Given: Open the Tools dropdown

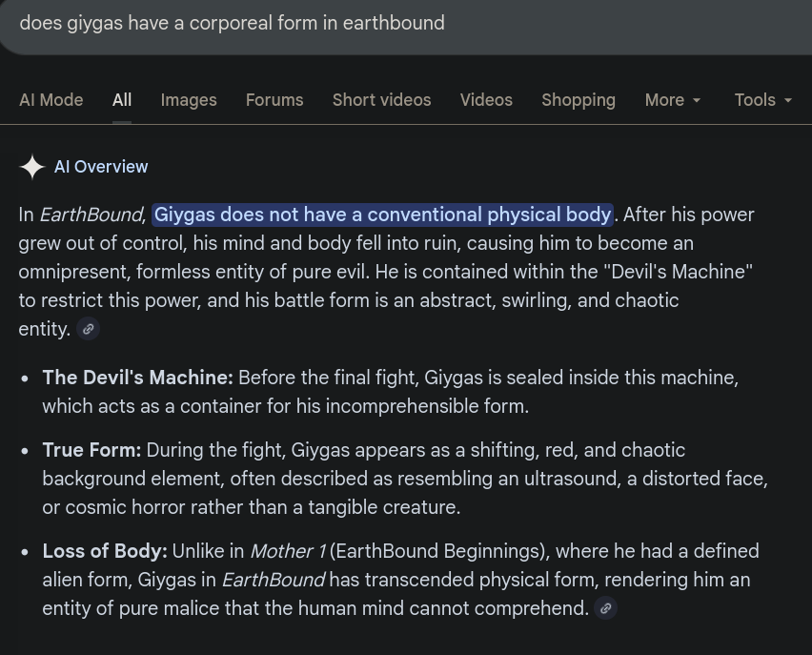Looking at the screenshot, I should tap(762, 100).
